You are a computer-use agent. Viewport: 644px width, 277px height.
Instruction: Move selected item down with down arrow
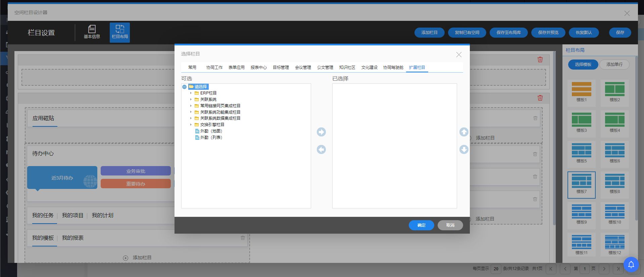tap(464, 149)
